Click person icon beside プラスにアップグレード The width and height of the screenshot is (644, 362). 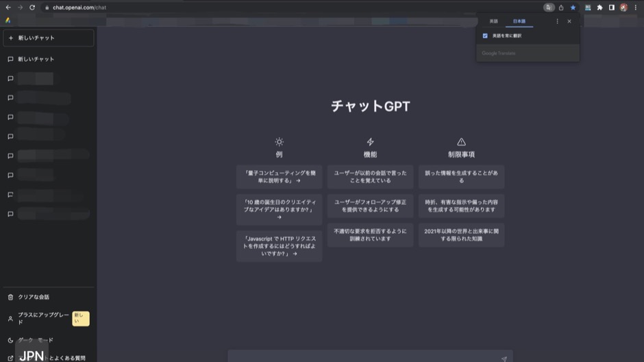(x=10, y=318)
